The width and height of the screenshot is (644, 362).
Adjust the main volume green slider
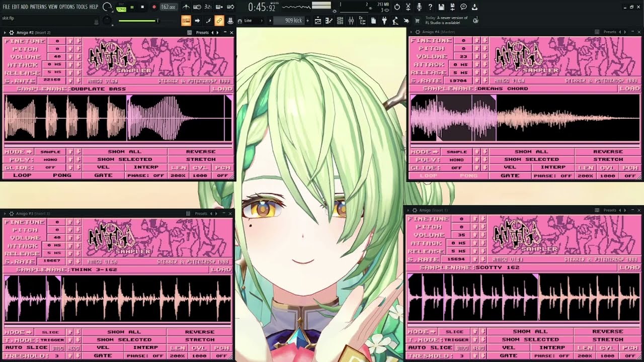(138, 21)
